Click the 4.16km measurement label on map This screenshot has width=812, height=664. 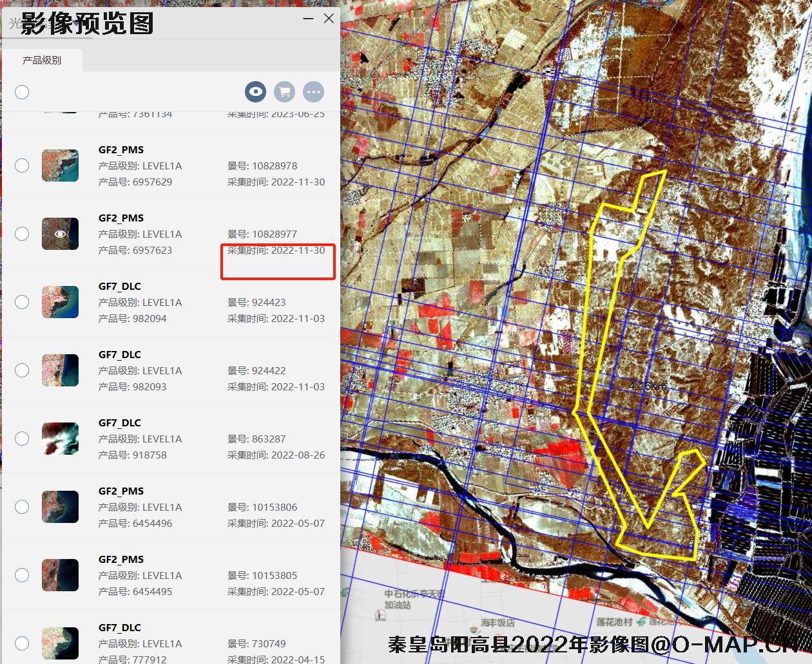[648, 386]
